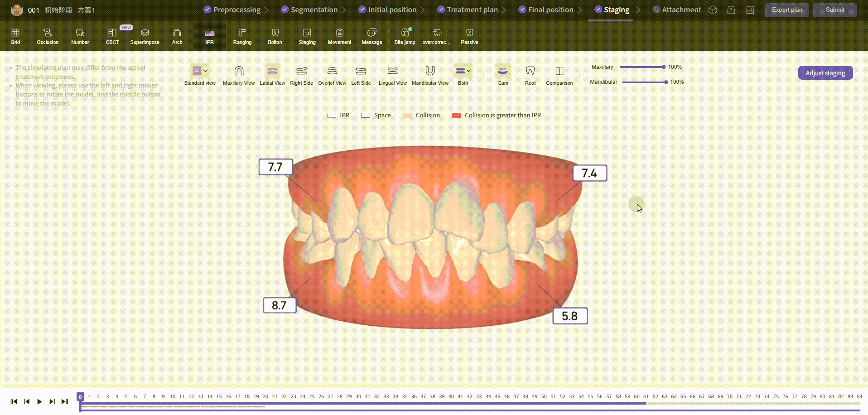This screenshot has width=868, height=415.
Task: Click the Submit button
Action: (835, 10)
